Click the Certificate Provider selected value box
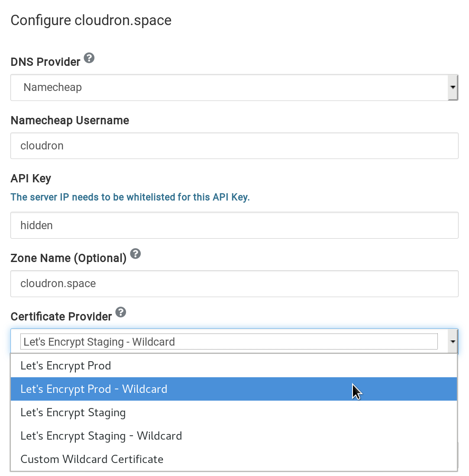The image size is (469, 476). [229, 342]
